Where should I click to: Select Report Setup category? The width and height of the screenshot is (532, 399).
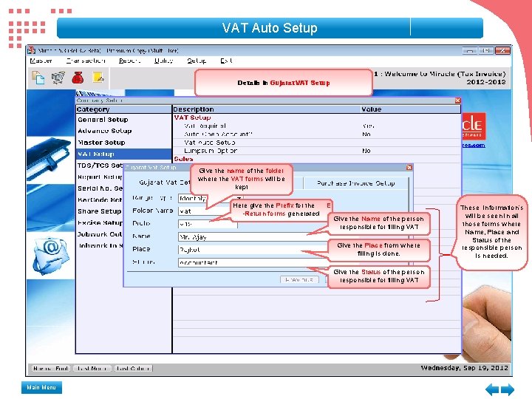click(100, 177)
